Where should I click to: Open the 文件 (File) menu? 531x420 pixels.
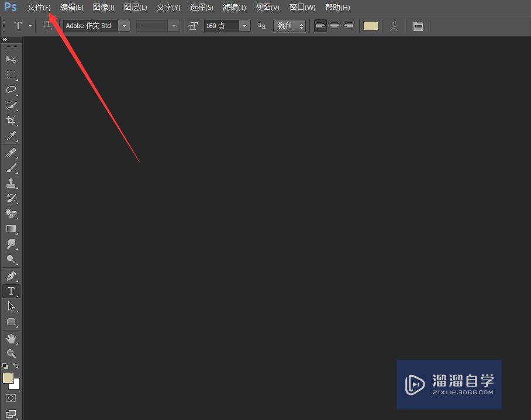39,7
